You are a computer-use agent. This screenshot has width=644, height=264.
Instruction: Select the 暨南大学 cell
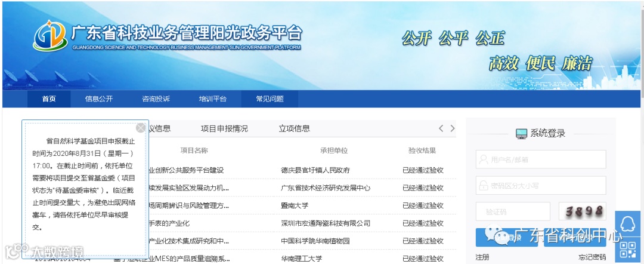(x=295, y=205)
